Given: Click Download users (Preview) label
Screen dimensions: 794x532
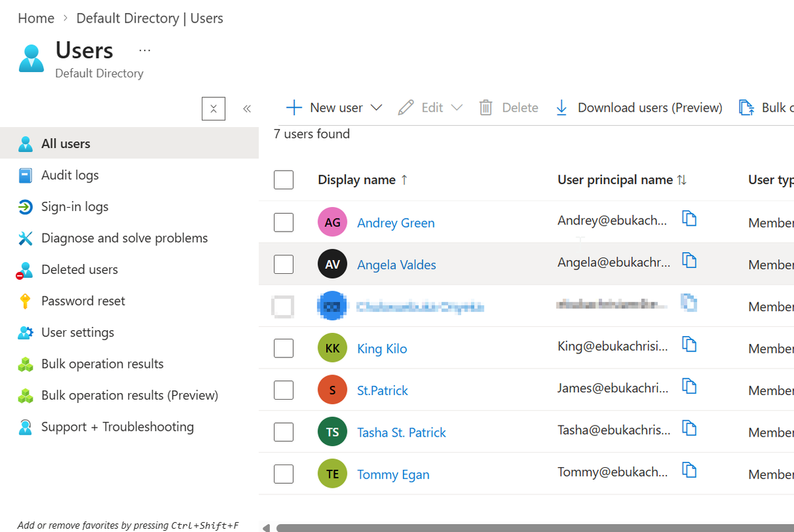Looking at the screenshot, I should (x=650, y=107).
